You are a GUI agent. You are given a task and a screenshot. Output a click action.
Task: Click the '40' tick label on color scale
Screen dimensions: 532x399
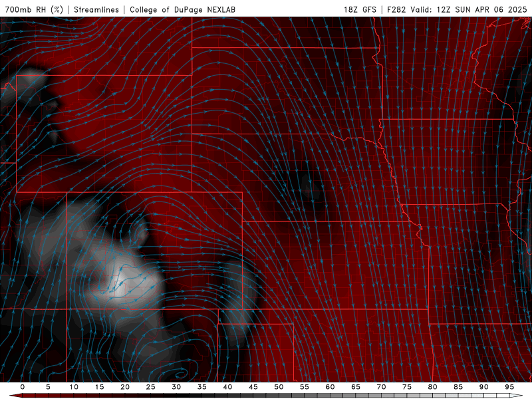[x=227, y=387]
